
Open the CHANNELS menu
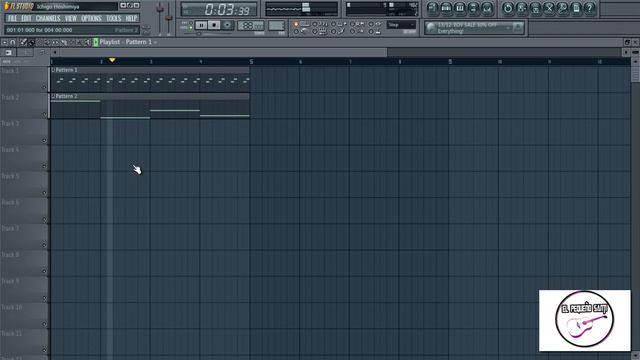(48, 18)
